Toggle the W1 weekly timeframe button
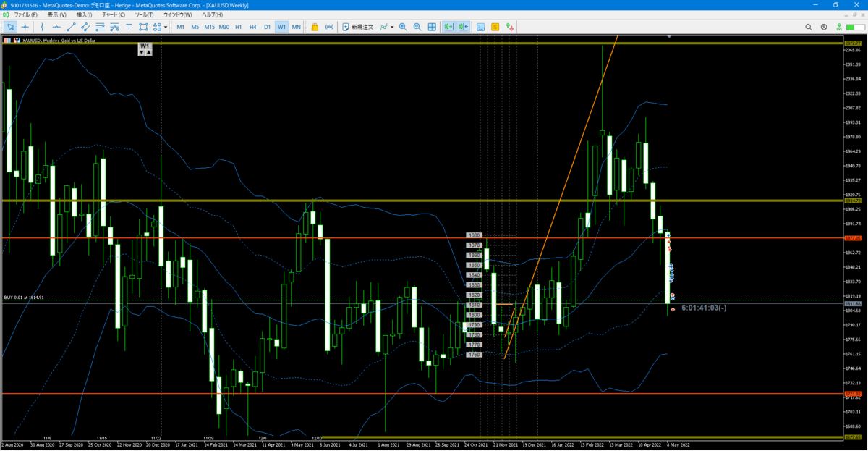Viewport: 868px width, 451px height. pyautogui.click(x=281, y=27)
